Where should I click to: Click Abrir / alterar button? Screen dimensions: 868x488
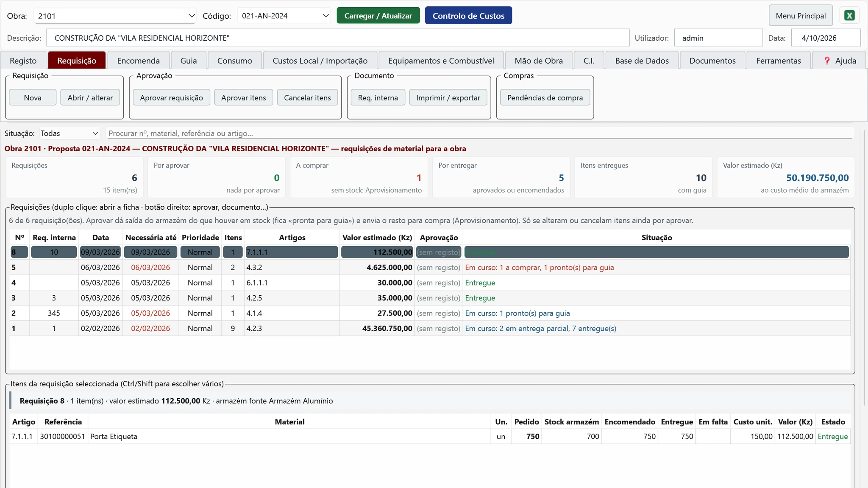point(90,97)
